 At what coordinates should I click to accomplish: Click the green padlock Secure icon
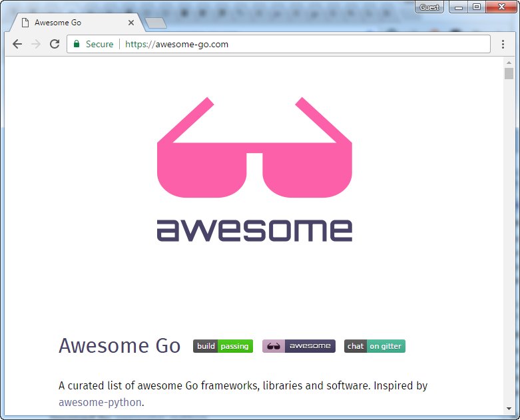[x=77, y=44]
